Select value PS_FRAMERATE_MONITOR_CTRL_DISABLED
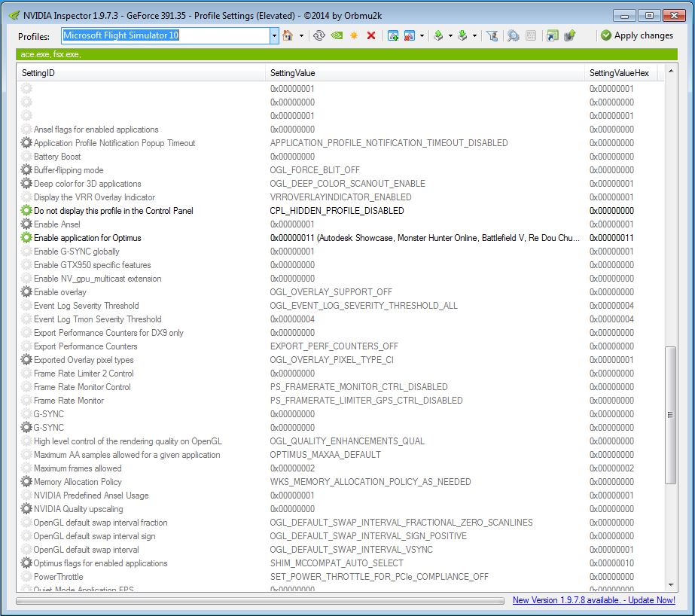The image size is (695, 616). (359, 387)
